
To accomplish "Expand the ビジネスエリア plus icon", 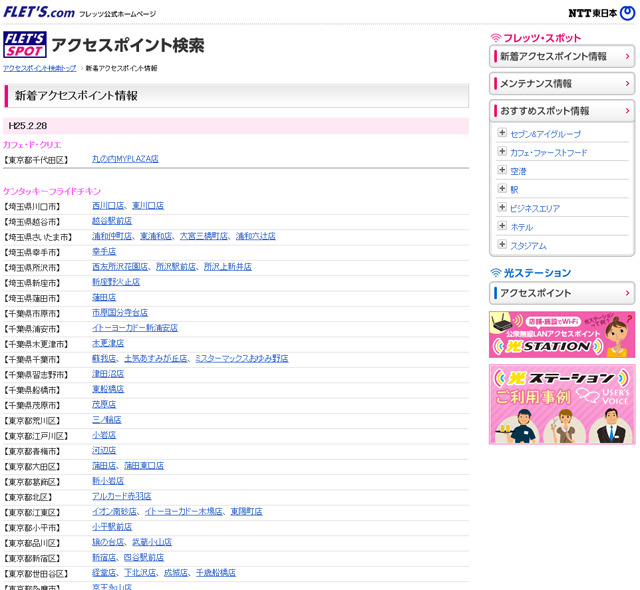I will coord(502,207).
